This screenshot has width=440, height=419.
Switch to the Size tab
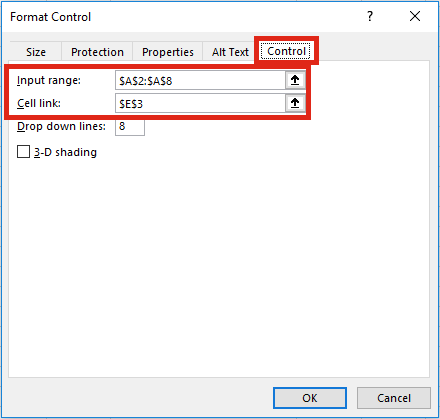(36, 52)
